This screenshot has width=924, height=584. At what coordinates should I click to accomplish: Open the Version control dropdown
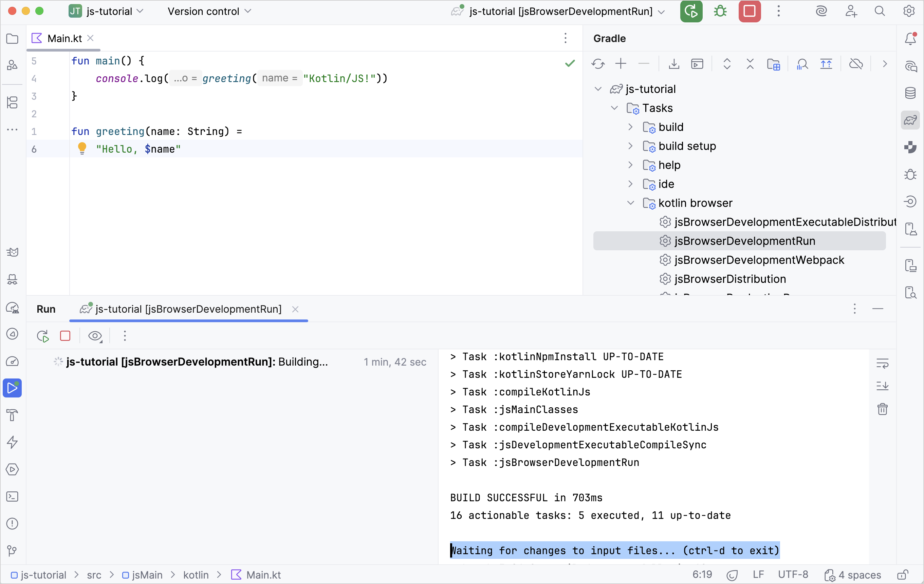click(208, 11)
